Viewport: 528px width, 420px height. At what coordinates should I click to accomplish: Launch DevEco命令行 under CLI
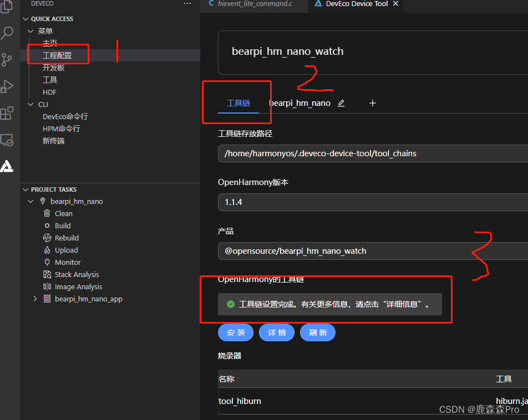[65, 116]
